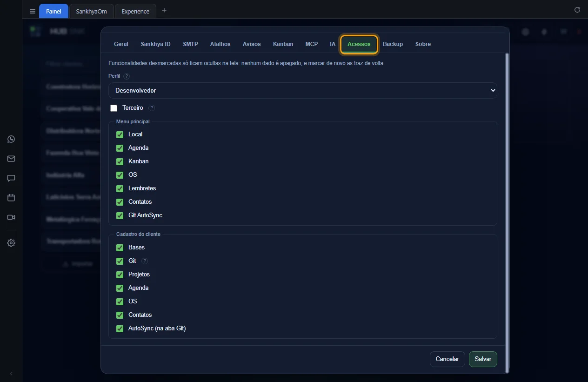Uncheck the Kanban checkbox in Menu principal
Image resolution: width=588 pixels, height=382 pixels.
pyautogui.click(x=120, y=161)
